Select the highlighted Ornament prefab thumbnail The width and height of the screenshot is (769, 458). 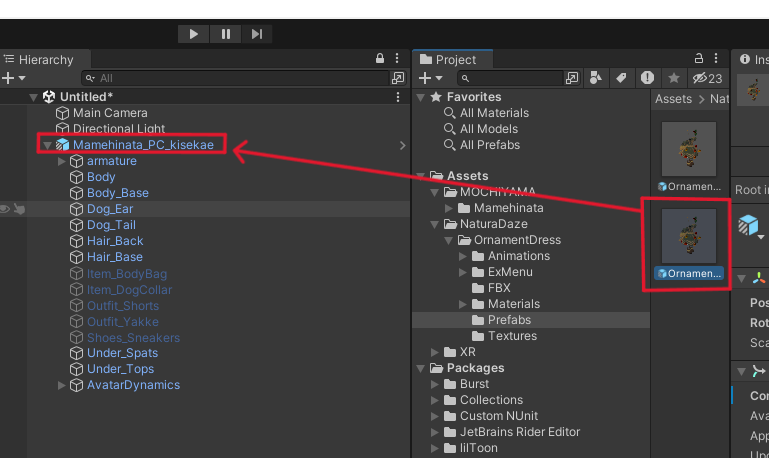688,236
